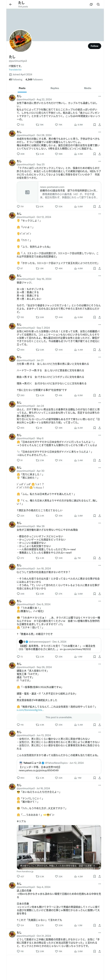Screen dimensions: 110x980
Task: Reply to the Sep 16, 2024 post
Action: [18, 317]
